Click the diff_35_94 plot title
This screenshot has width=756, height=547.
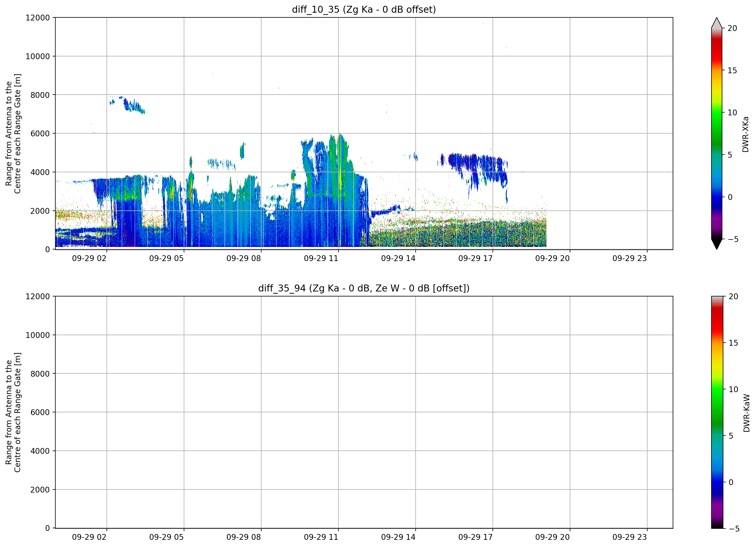364,288
